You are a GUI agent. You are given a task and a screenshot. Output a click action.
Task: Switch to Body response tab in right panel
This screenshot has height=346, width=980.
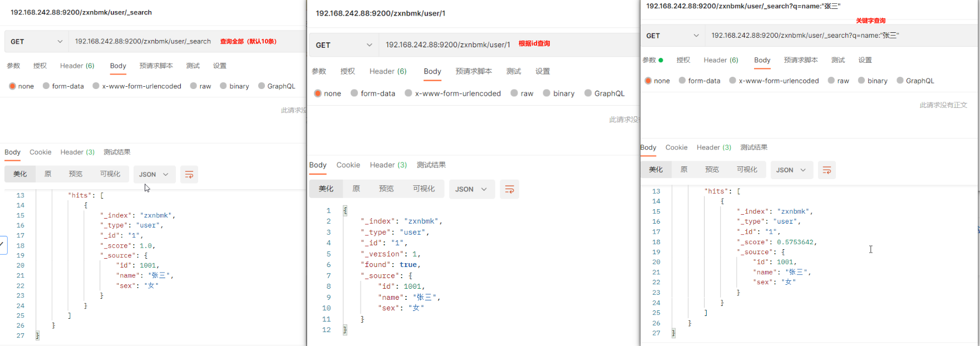pos(648,147)
